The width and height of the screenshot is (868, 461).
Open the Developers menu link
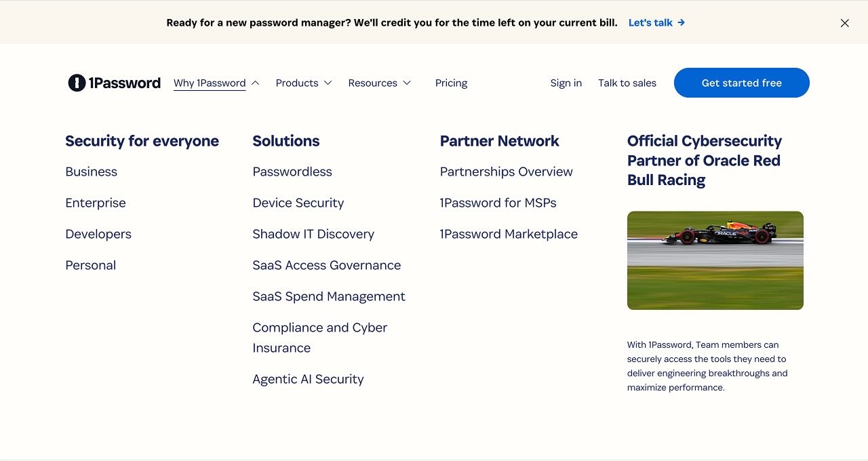pyautogui.click(x=98, y=234)
